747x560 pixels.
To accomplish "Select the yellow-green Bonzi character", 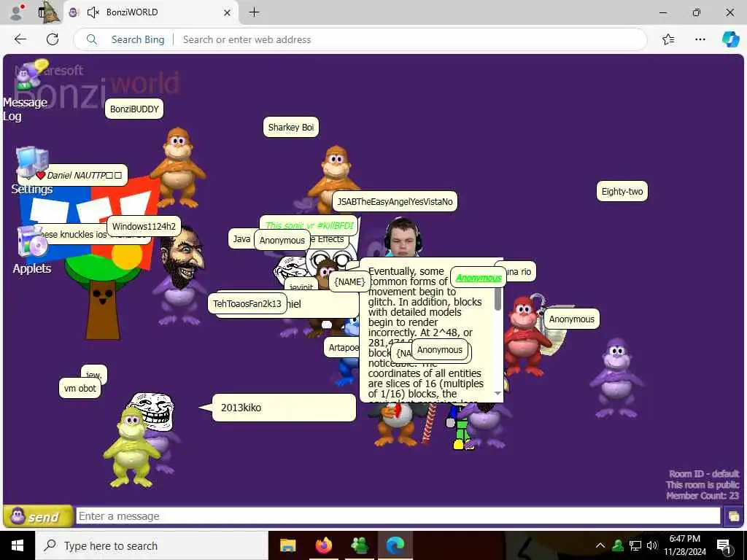I will point(132,447).
